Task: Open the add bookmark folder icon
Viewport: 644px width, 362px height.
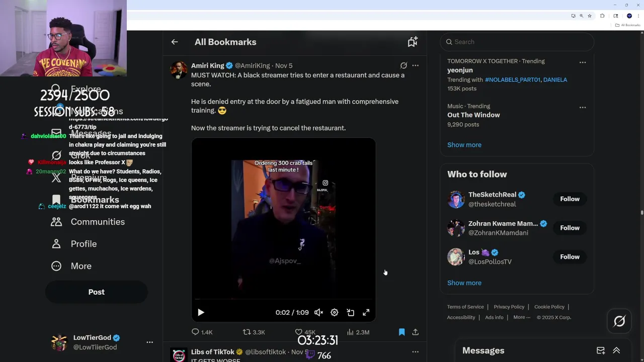Action: coord(413,42)
